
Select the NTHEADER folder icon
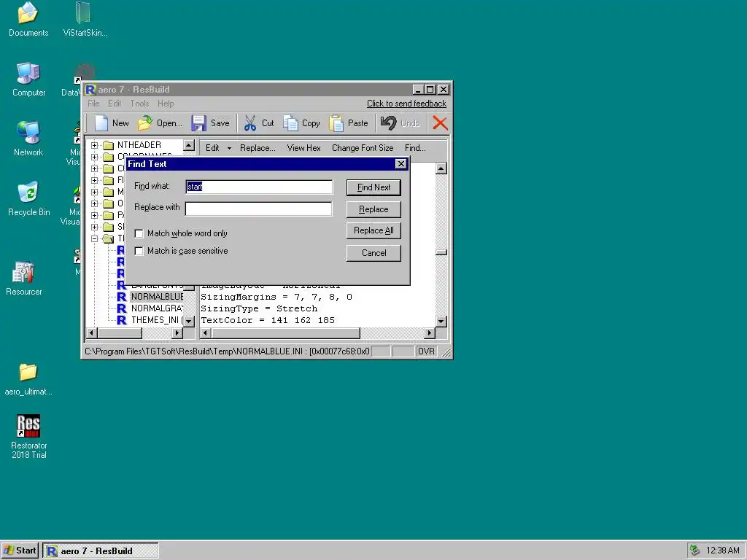(x=109, y=145)
